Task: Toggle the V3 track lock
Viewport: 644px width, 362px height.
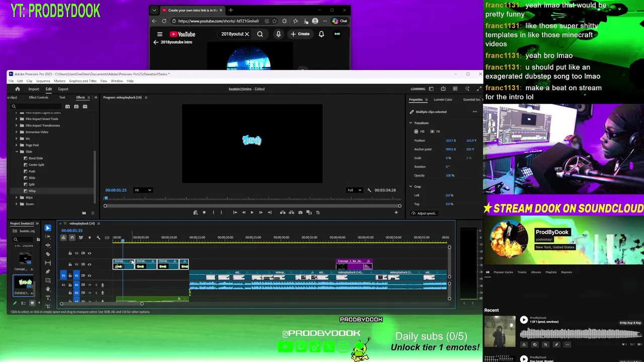Action: pyautogui.click(x=70, y=253)
